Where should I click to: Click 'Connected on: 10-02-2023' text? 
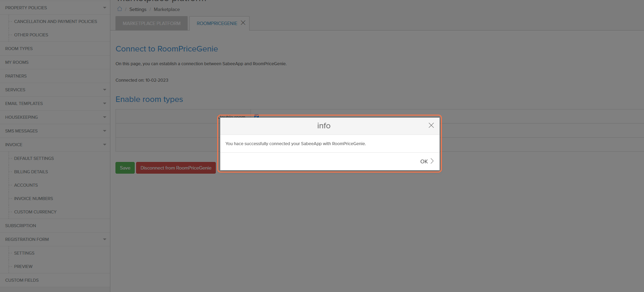click(142, 80)
